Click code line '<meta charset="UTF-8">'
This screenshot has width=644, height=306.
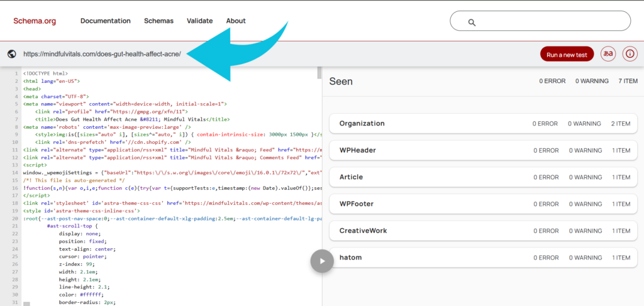(x=56, y=96)
